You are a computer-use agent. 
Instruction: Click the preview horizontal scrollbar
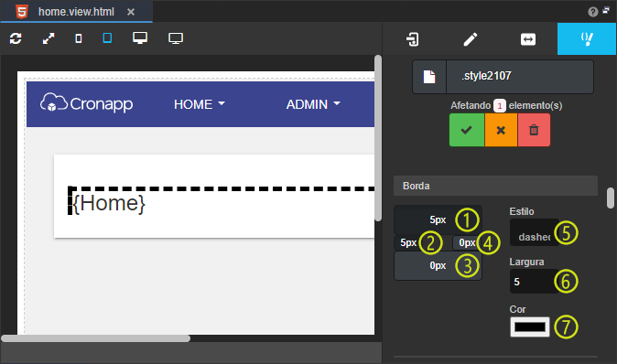click(x=95, y=338)
